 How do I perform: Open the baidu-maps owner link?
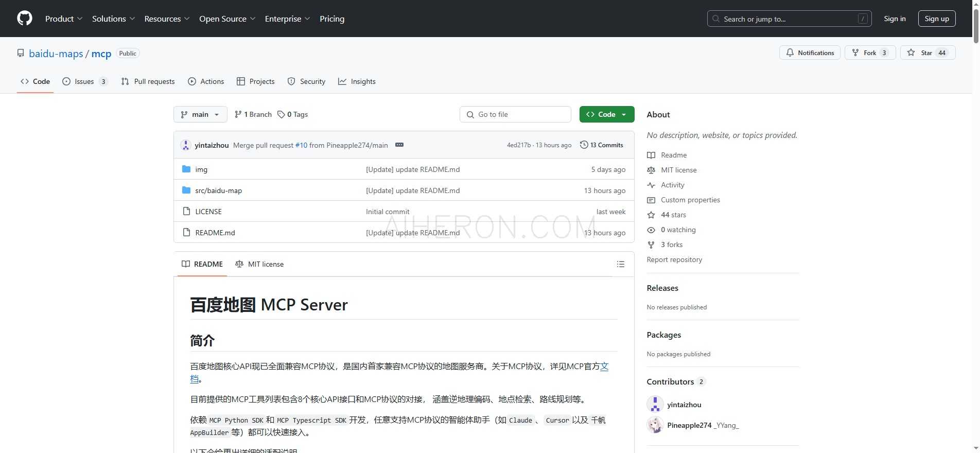pos(56,54)
